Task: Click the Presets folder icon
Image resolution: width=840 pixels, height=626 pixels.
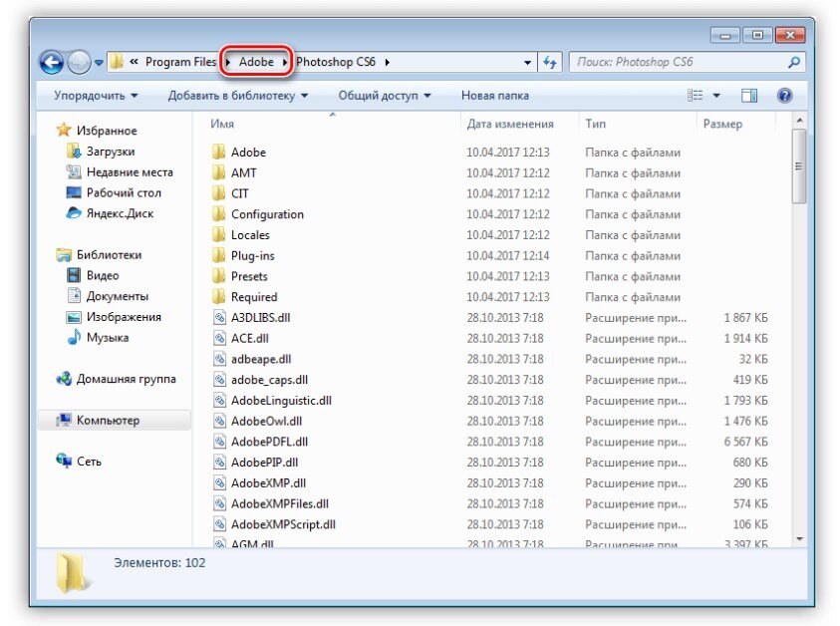Action: tap(218, 276)
